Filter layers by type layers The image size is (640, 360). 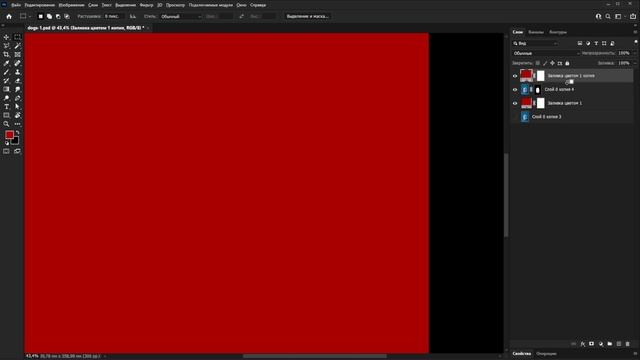pos(596,43)
